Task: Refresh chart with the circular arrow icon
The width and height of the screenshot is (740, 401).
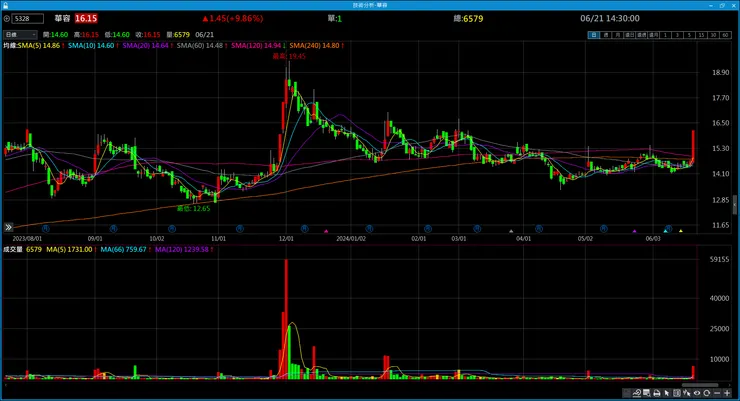Action: 706,393
